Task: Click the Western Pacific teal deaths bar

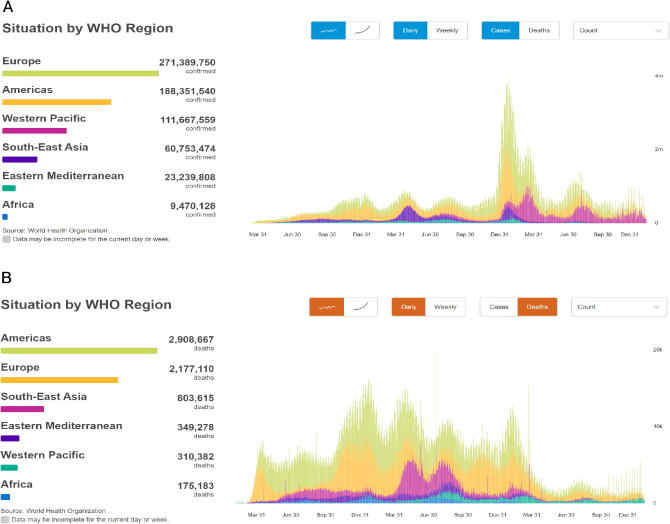Action: 9,468
